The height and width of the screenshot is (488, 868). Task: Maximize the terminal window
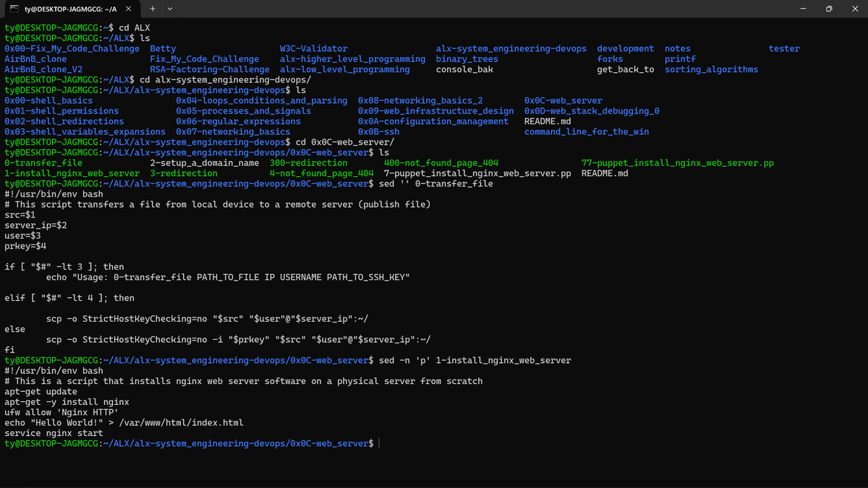click(x=829, y=9)
